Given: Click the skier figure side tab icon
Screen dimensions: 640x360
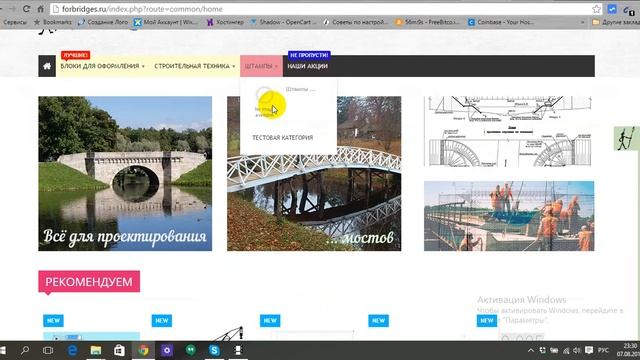Looking at the screenshot, I should pos(626,138).
